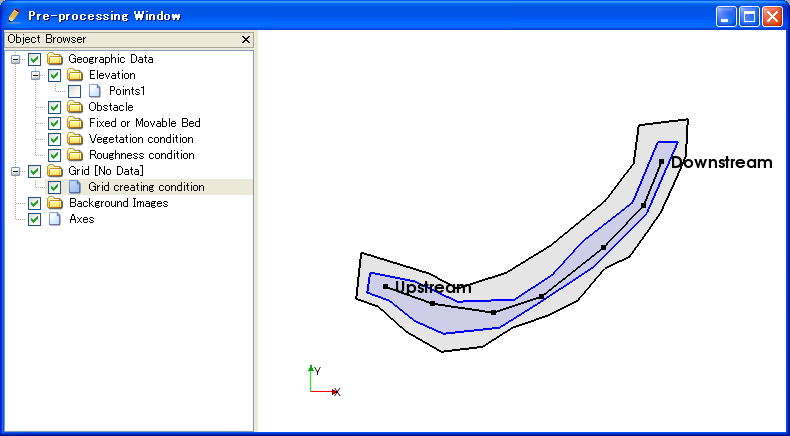Click the Fixed or Movable Bed folder icon
This screenshot has height=436, width=790.
pos(75,123)
